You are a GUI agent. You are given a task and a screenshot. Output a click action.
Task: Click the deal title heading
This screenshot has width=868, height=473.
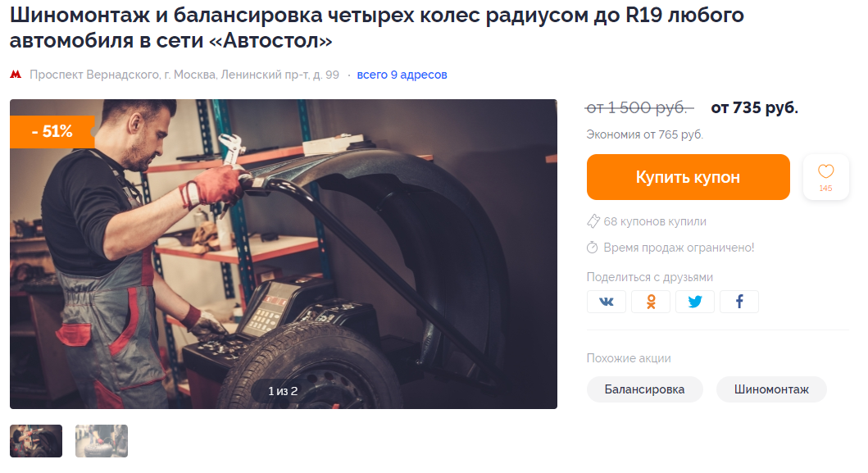point(376,28)
